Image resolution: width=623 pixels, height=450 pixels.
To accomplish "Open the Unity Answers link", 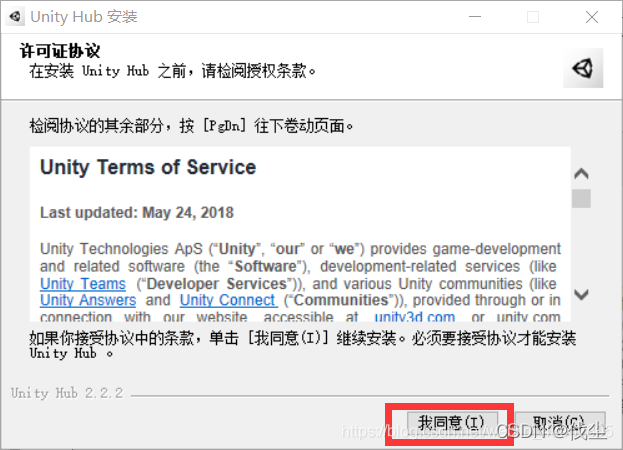I will coord(88,300).
